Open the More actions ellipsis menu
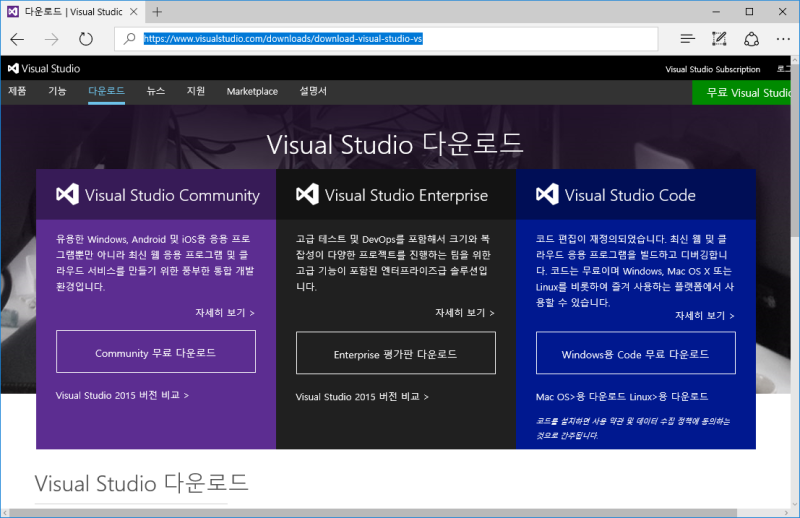Image resolution: width=800 pixels, height=518 pixels. tap(783, 39)
